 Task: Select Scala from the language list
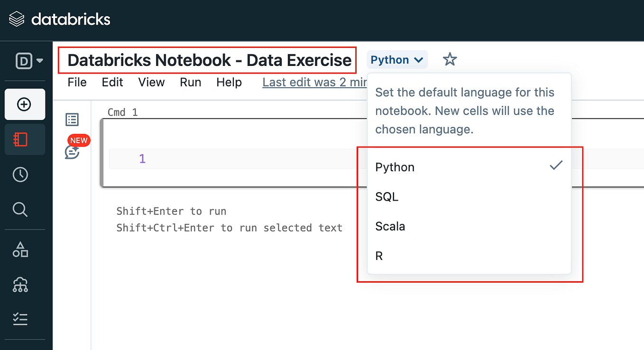(x=390, y=226)
